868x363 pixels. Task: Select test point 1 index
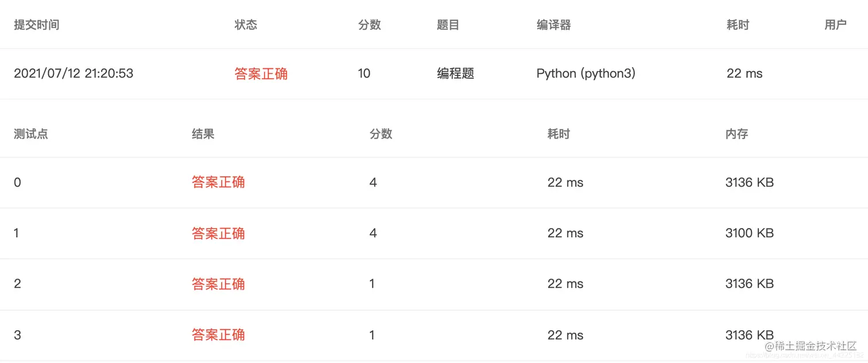[17, 233]
